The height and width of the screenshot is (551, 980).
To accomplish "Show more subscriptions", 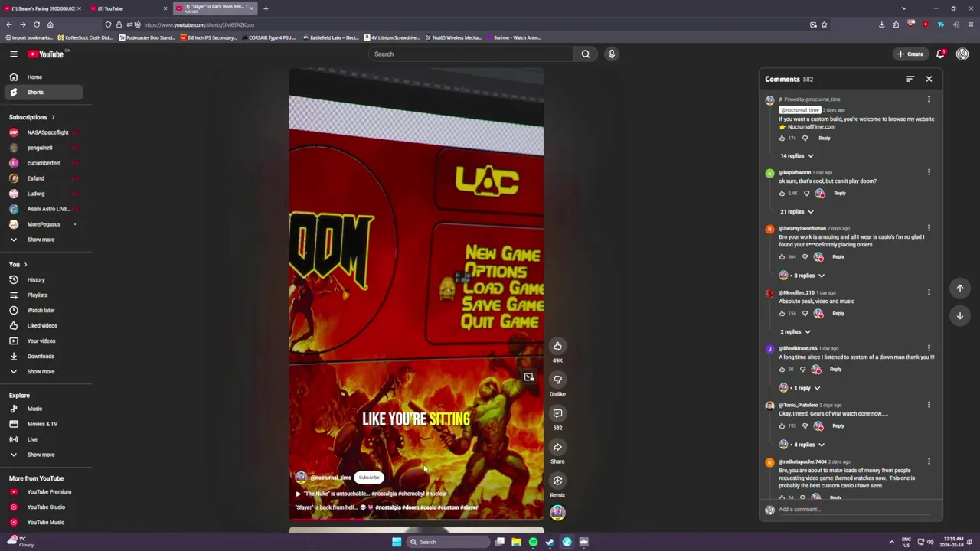I will (x=41, y=240).
